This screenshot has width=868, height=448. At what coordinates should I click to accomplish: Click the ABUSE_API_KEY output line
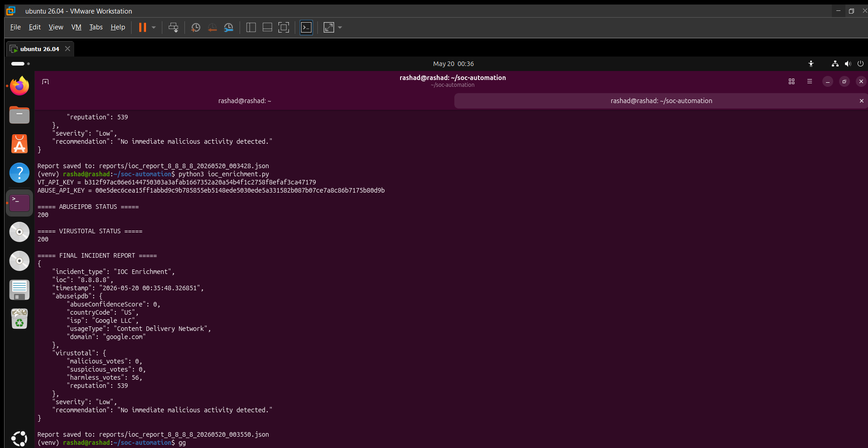click(x=211, y=190)
